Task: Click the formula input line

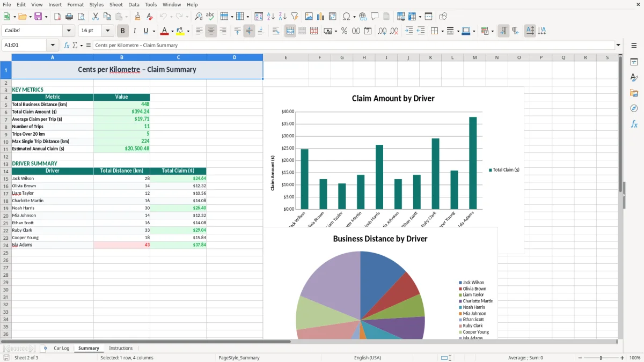Action: click(x=354, y=45)
